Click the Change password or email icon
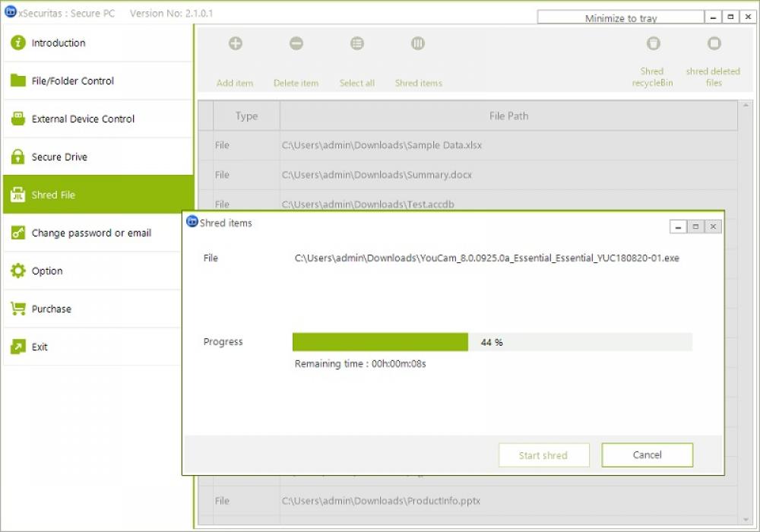The width and height of the screenshot is (760, 532). click(18, 233)
